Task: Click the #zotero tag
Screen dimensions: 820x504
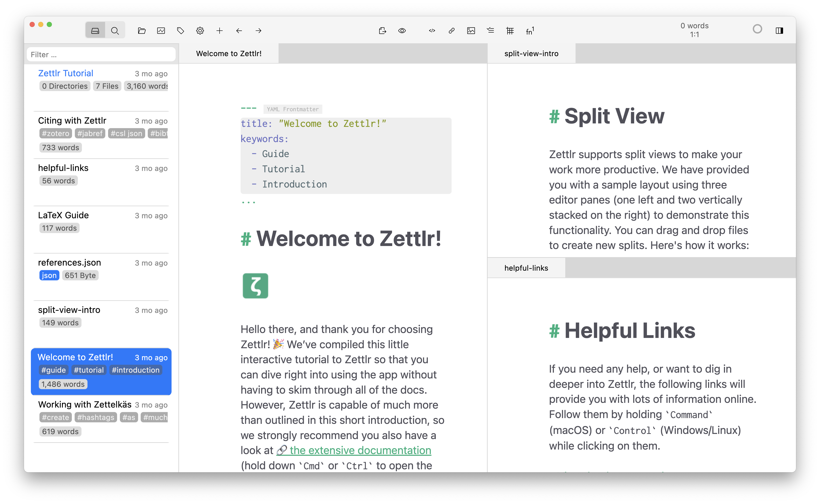Action: click(55, 133)
